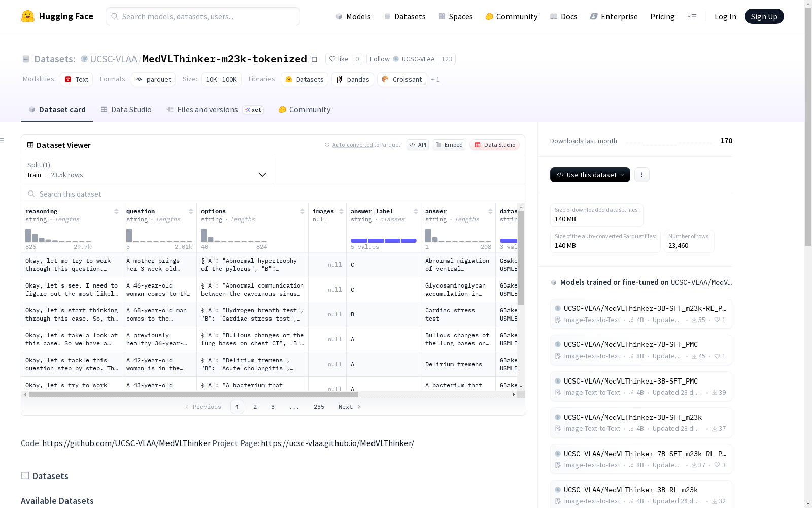Select the Text modality tag
The width and height of the screenshot is (812, 508).
77,79
